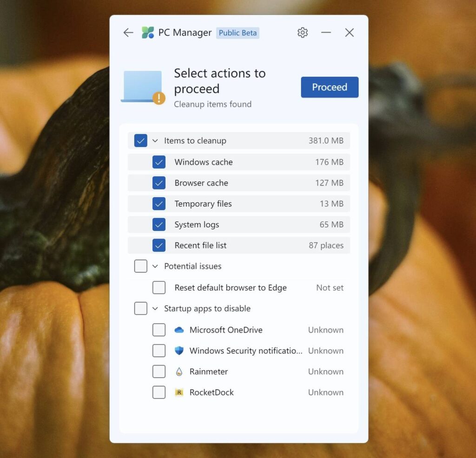Click the 65 MB System logs size
Screen dimensions: 476x458
pos(331,225)
